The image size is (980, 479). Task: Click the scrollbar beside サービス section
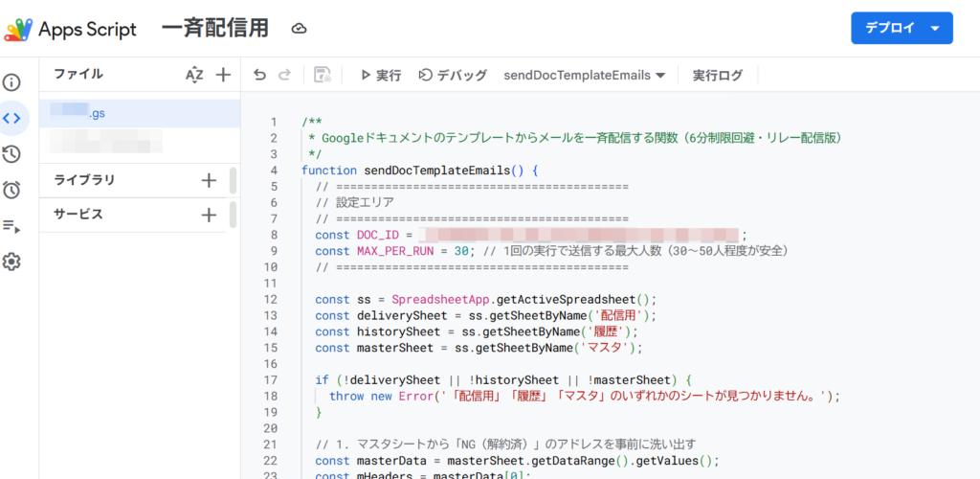pyautogui.click(x=234, y=215)
